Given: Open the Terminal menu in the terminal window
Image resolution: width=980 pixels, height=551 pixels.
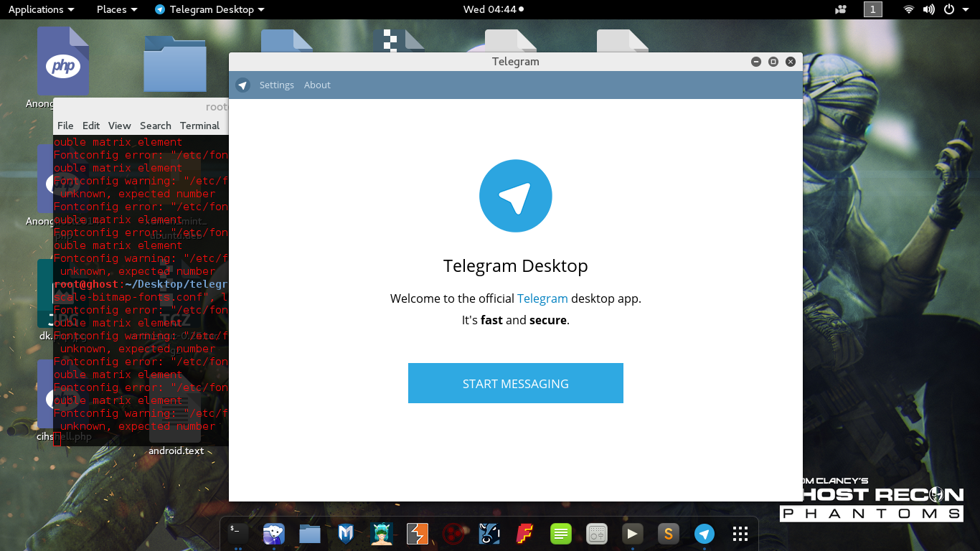Looking at the screenshot, I should pos(199,126).
